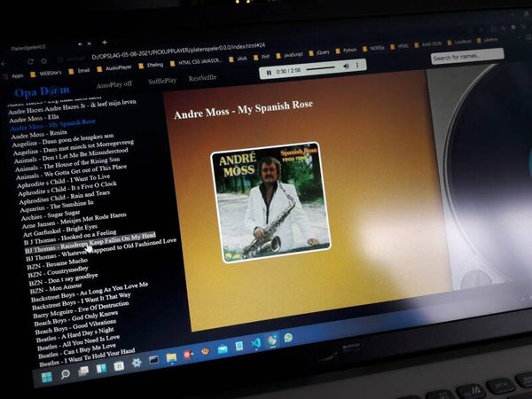Open Windows taskbar search
The image size is (532, 399).
(x=65, y=374)
